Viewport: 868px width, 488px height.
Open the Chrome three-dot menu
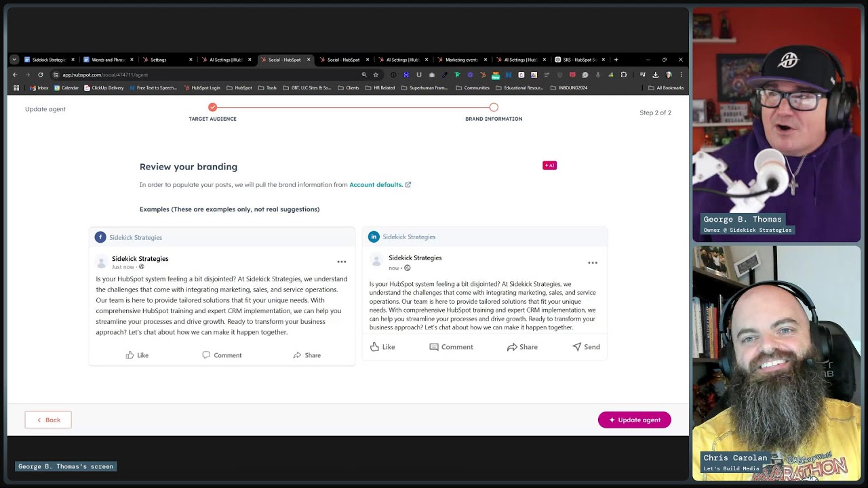pos(681,75)
